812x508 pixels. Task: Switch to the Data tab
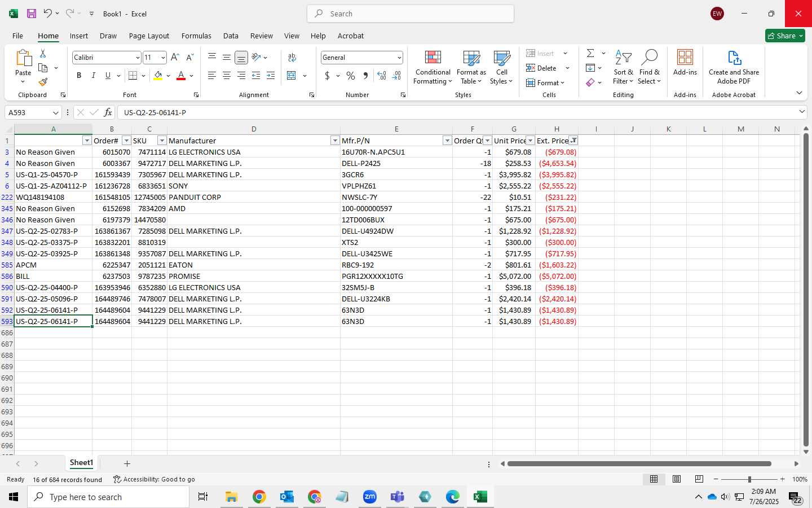[231, 36]
